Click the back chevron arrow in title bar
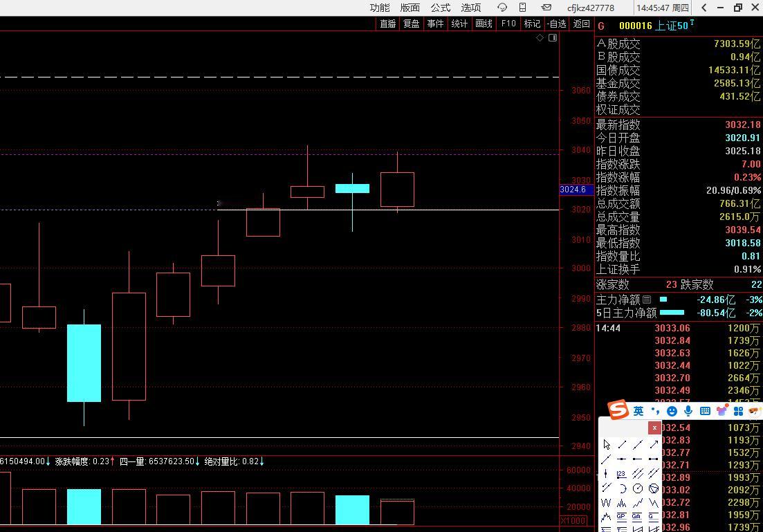The height and width of the screenshot is (532, 763). click(704, 8)
